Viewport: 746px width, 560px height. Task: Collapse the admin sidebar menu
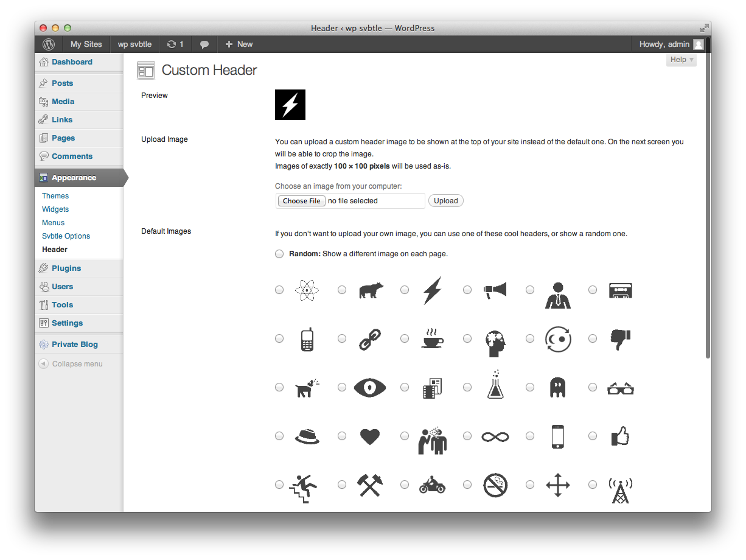point(71,364)
